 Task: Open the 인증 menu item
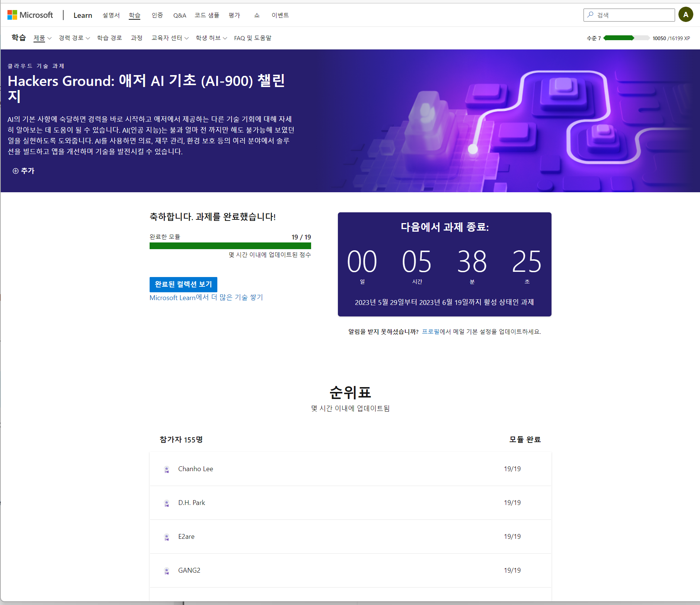pyautogui.click(x=157, y=15)
